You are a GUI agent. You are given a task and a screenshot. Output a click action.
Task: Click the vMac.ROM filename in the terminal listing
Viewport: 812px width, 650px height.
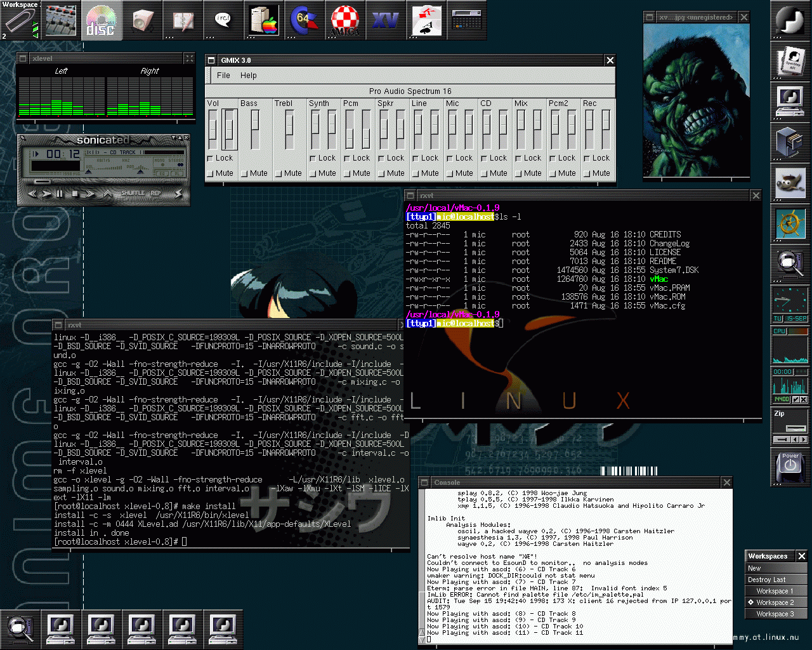tap(667, 296)
